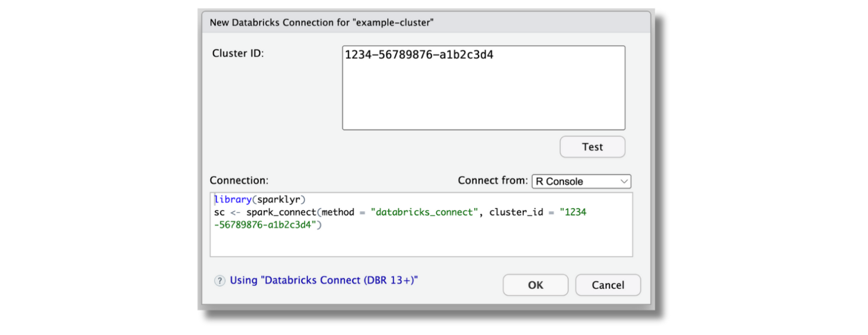The width and height of the screenshot is (868, 335).
Task: Open 'Using Databricks Connect (DBR 13+)' documentation link
Action: [x=323, y=280]
